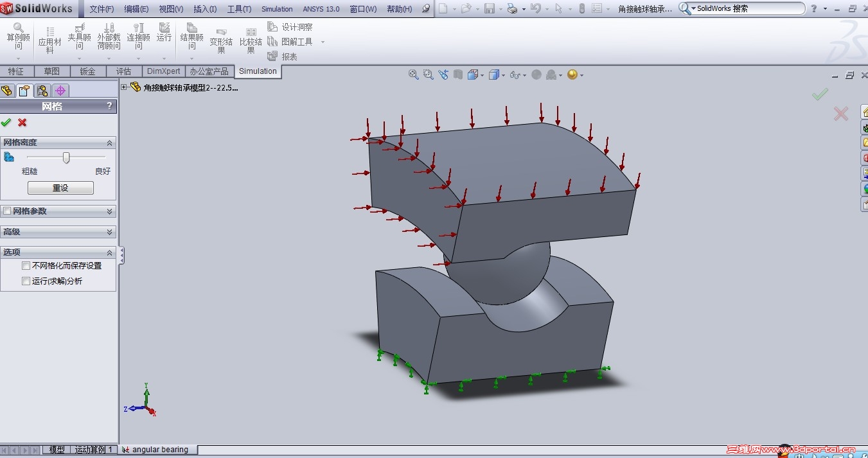Viewport: 868px width, 458px height.
Task: Adjust the mesh density slider handle
Action: point(66,157)
